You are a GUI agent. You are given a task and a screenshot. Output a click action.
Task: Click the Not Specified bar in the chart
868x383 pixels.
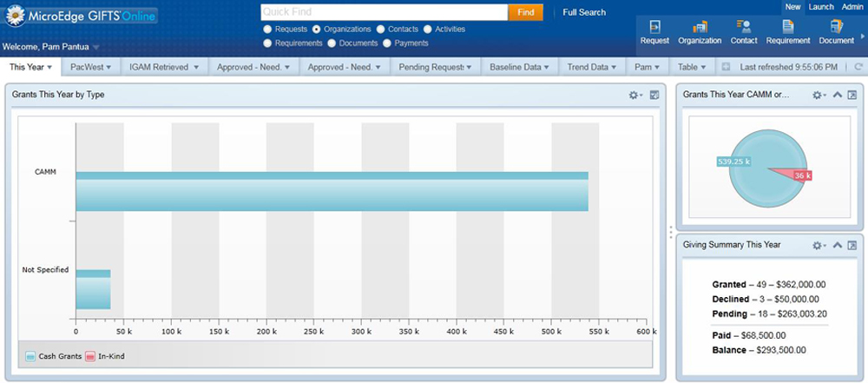click(x=93, y=289)
